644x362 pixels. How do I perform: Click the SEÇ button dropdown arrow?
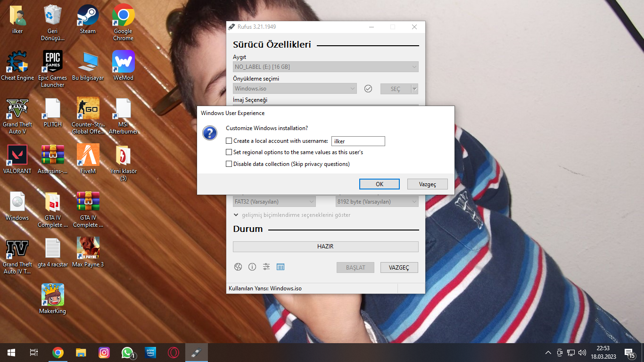pyautogui.click(x=414, y=89)
